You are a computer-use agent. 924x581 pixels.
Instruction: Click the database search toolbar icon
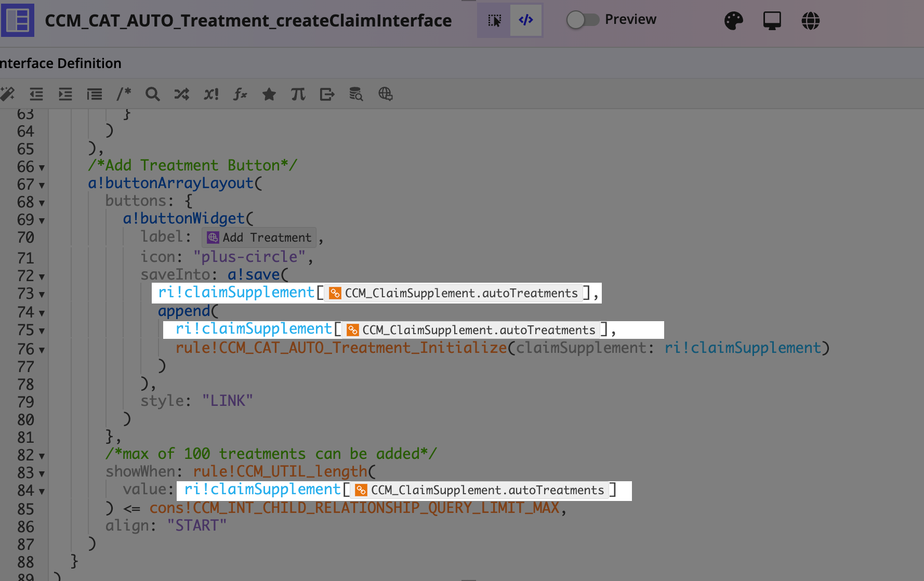coord(356,94)
